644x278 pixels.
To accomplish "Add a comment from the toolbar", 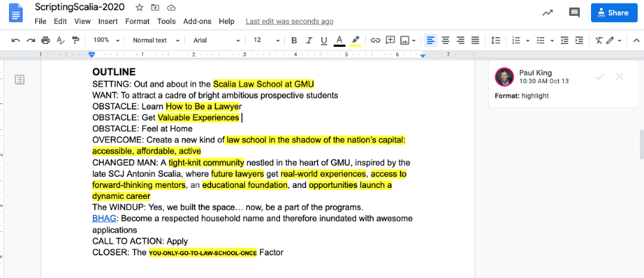I will (390, 40).
